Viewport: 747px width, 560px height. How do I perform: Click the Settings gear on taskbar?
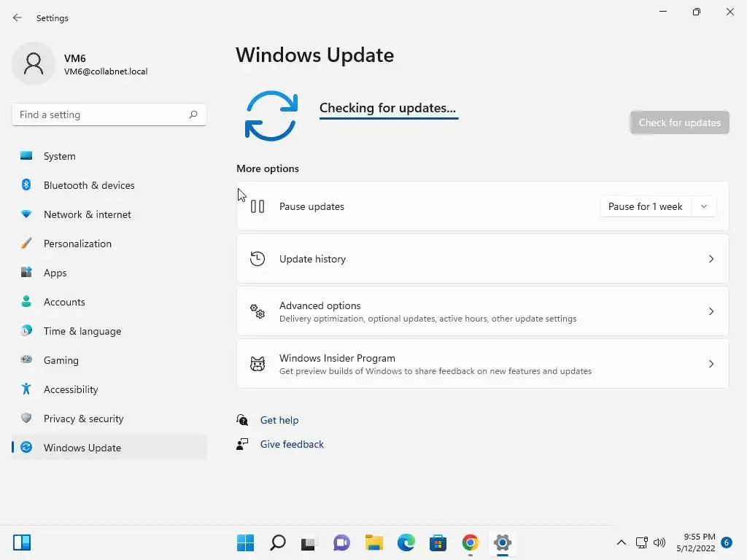point(502,542)
